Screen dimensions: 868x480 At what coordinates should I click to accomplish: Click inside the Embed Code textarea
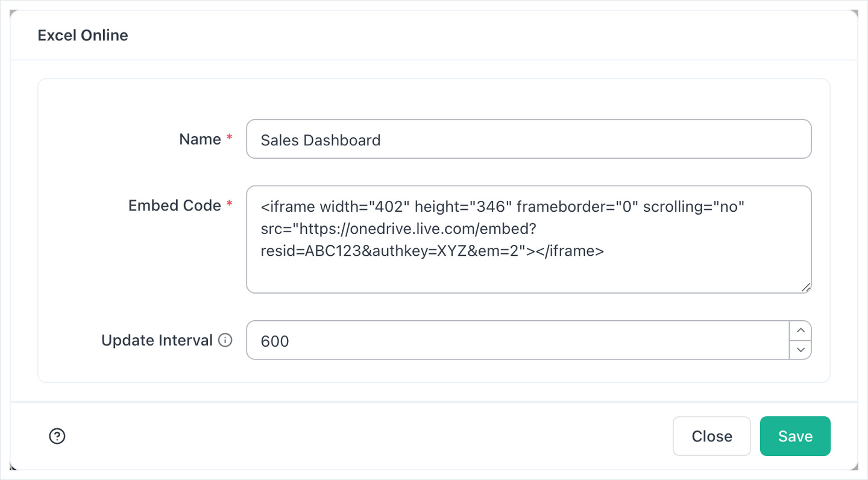(529, 239)
